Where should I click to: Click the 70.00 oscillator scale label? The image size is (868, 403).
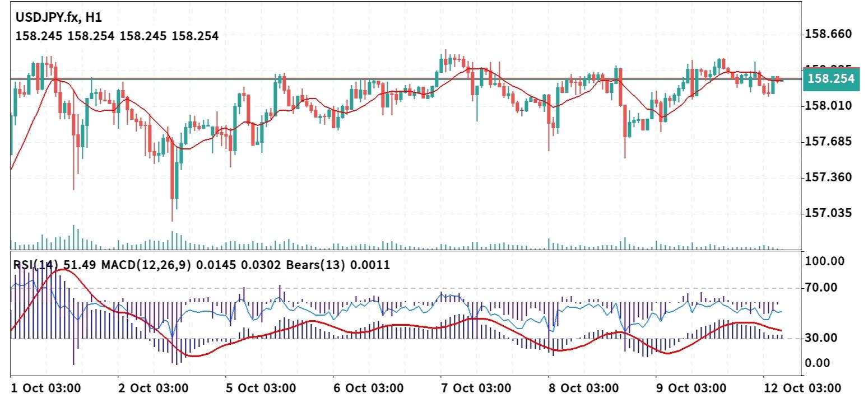tap(821, 288)
